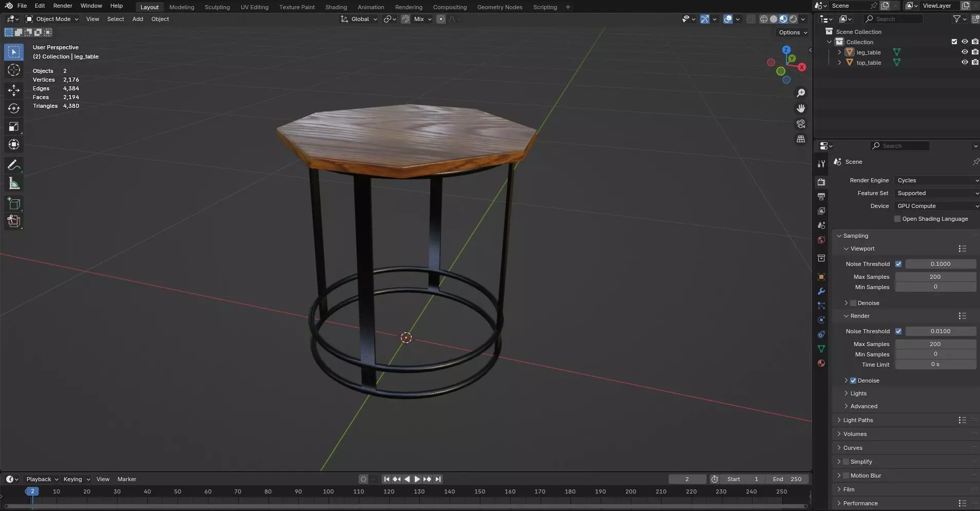This screenshot has height=511, width=980.
Task: Select the Rotate tool
Action: click(14, 108)
